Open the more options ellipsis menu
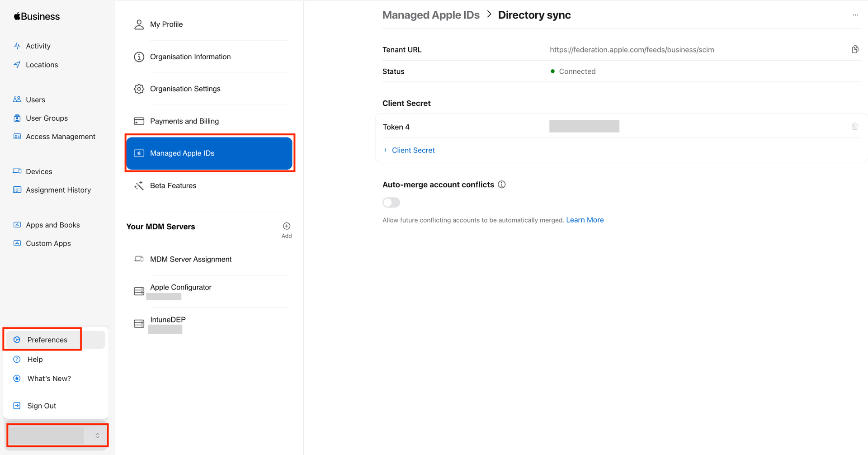This screenshot has width=868, height=455. [855, 15]
